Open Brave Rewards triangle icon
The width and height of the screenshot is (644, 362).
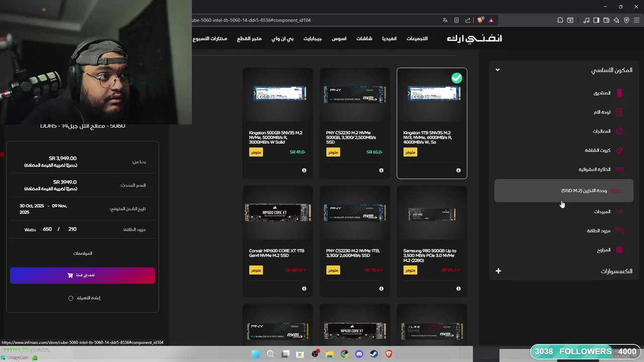pos(491,20)
